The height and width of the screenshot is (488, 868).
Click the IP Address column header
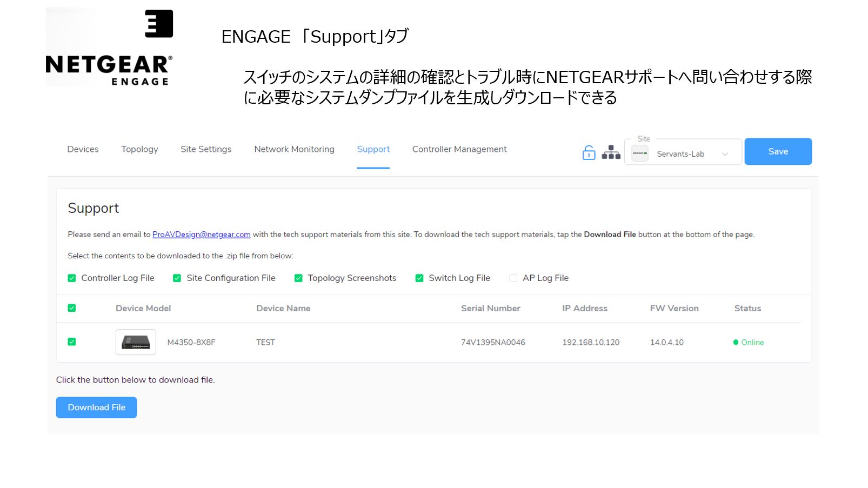point(585,308)
